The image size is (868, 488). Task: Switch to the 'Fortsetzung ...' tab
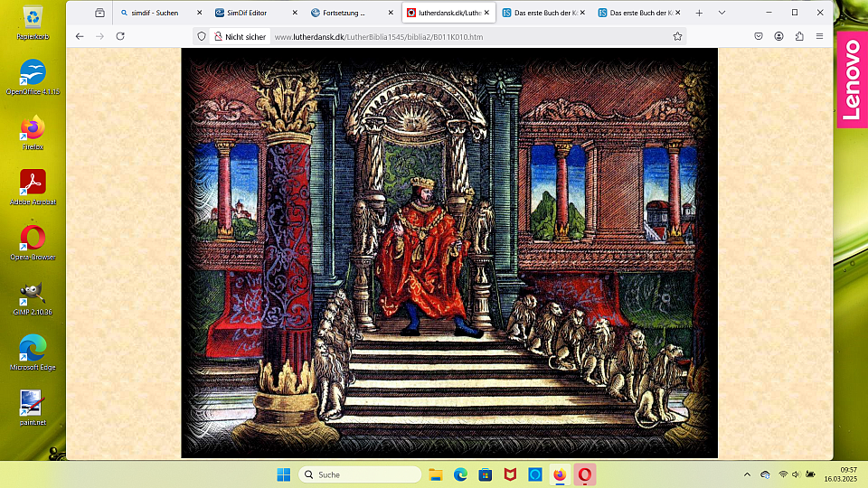point(344,13)
